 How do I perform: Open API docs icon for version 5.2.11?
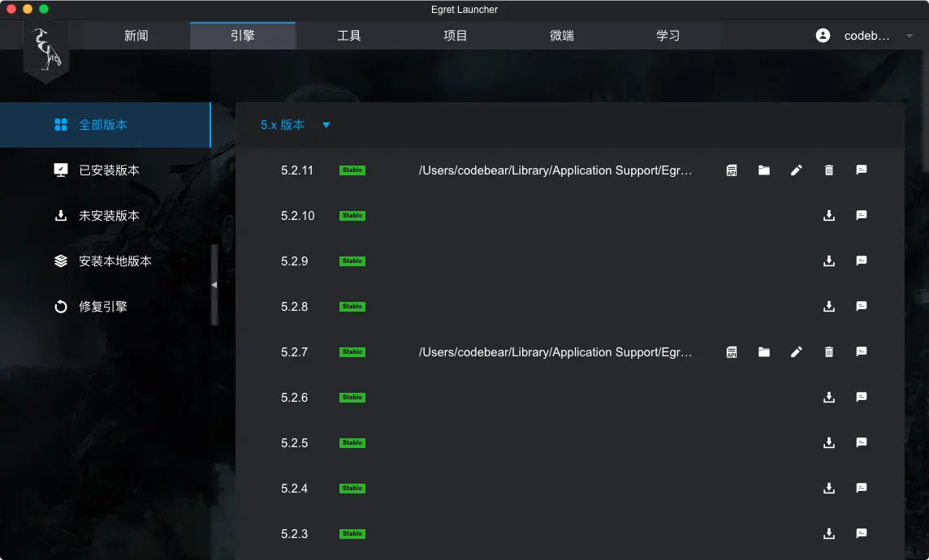coord(732,170)
